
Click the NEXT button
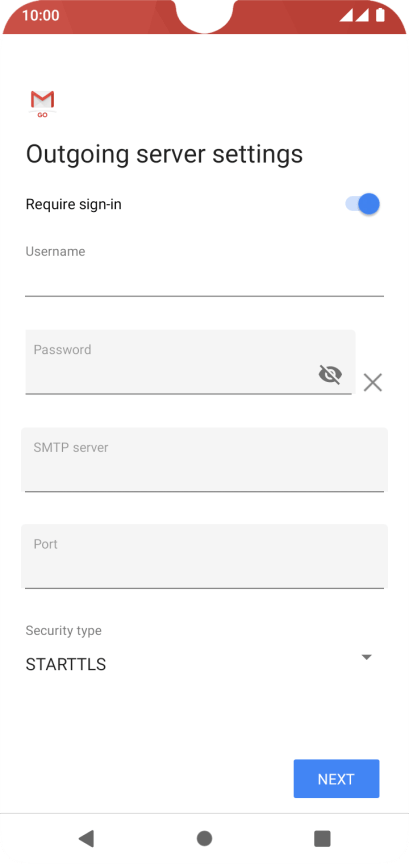point(336,779)
